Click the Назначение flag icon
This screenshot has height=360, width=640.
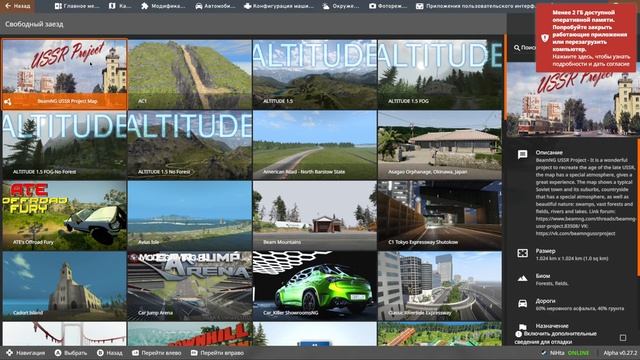[522, 327]
